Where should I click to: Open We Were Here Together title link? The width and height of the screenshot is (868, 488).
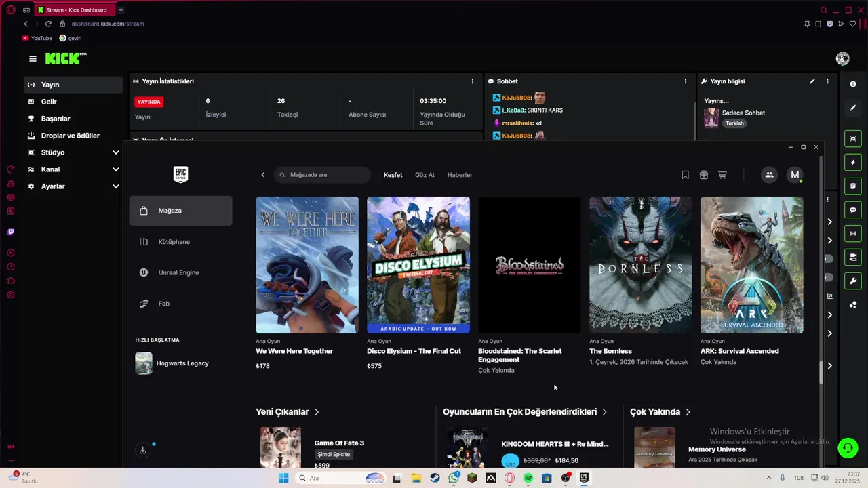coord(294,351)
